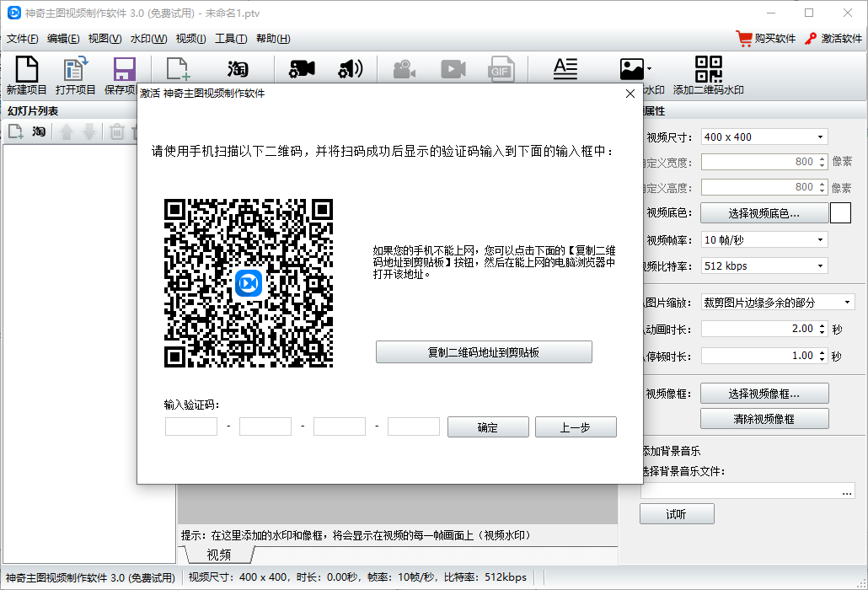Click the 复制二维码地址到剪贴板 button

coord(484,352)
